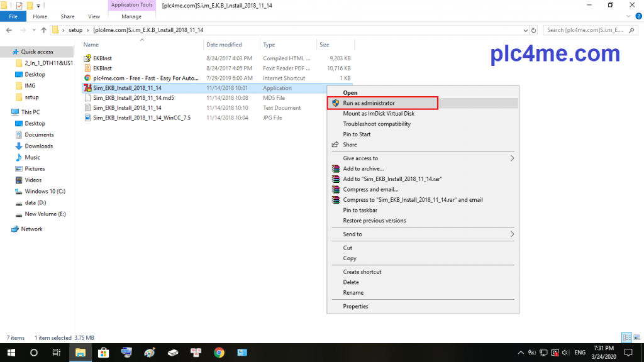Image resolution: width=644 pixels, height=362 pixels.
Task: Click the Sim_EKB_Install md5 file icon
Action: (x=87, y=97)
